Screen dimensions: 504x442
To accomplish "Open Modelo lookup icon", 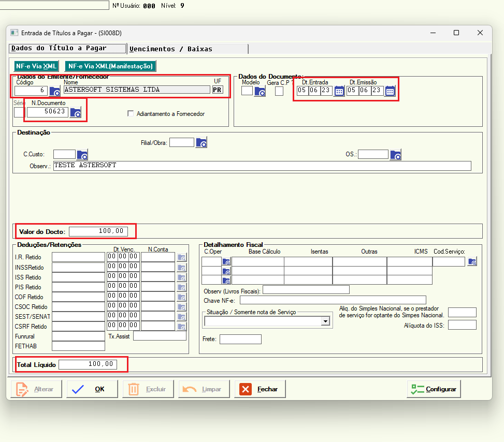I will click(260, 92).
